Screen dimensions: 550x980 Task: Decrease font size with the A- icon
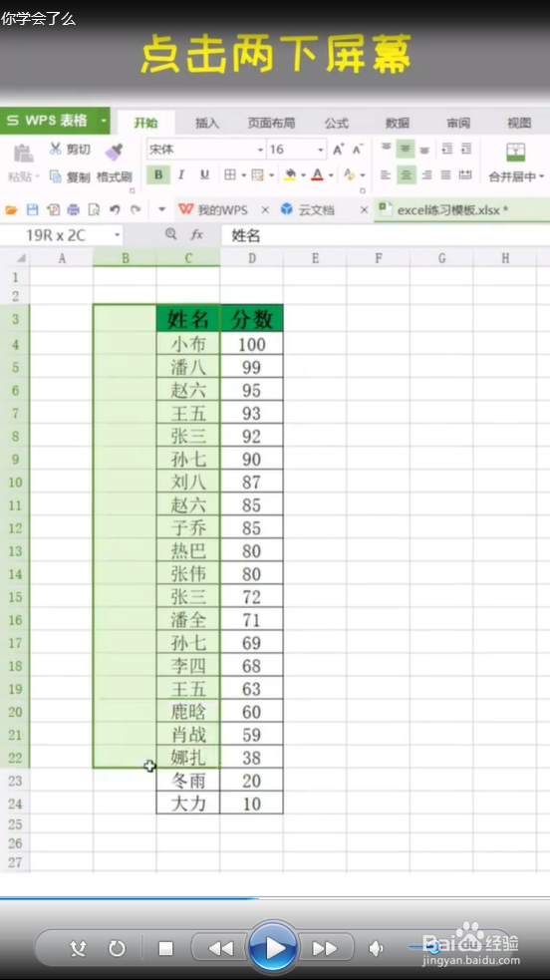(x=358, y=150)
